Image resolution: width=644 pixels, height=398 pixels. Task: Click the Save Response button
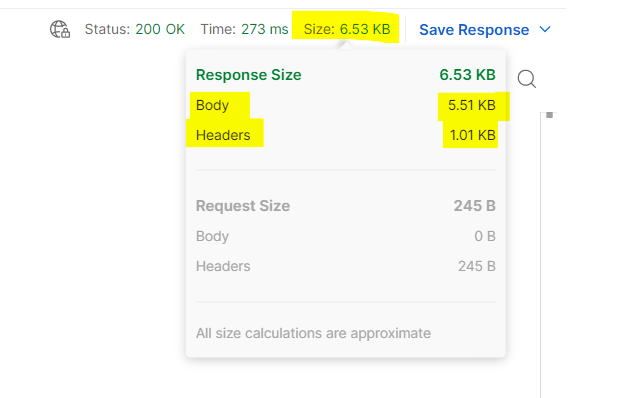pos(474,30)
